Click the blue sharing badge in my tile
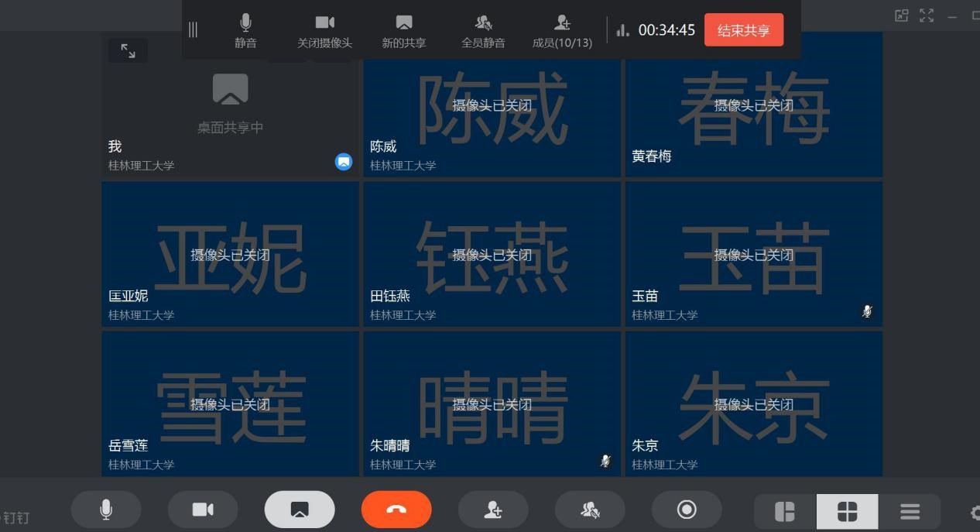 (x=344, y=161)
